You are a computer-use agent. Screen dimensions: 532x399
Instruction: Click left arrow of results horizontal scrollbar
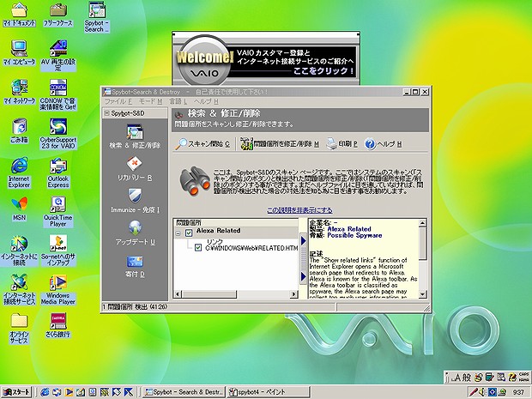[178, 293]
